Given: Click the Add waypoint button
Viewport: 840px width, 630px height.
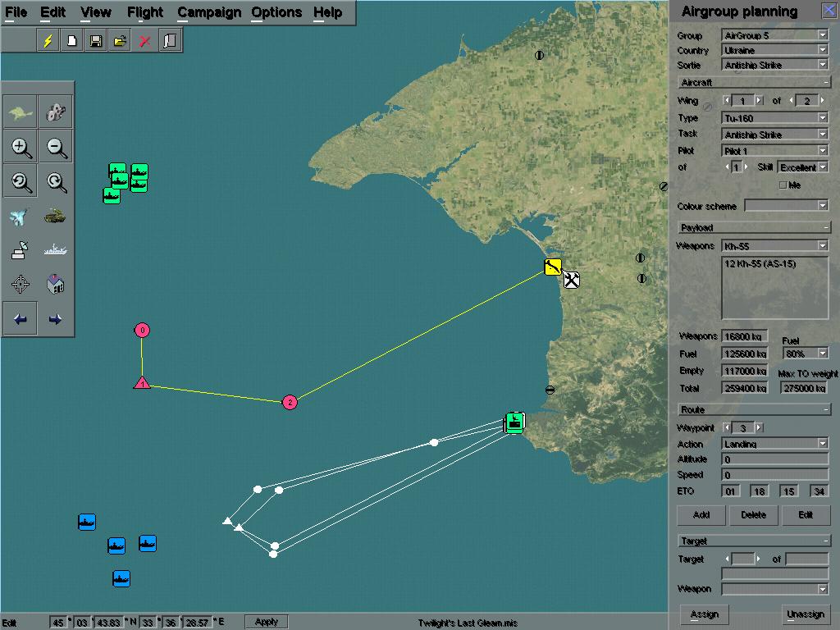Looking at the screenshot, I should click(x=701, y=515).
